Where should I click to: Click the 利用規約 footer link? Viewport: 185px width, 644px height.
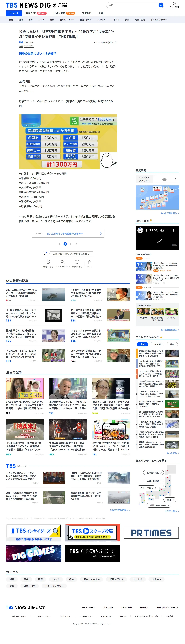(x=123, y=616)
